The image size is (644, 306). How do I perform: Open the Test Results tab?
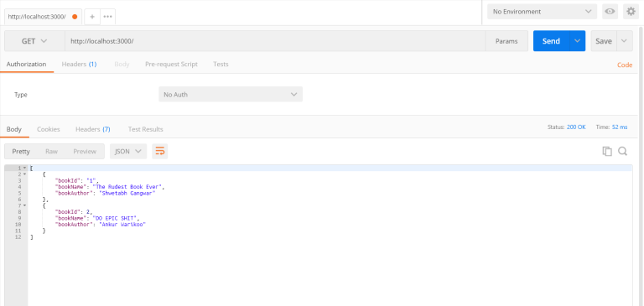(x=145, y=129)
